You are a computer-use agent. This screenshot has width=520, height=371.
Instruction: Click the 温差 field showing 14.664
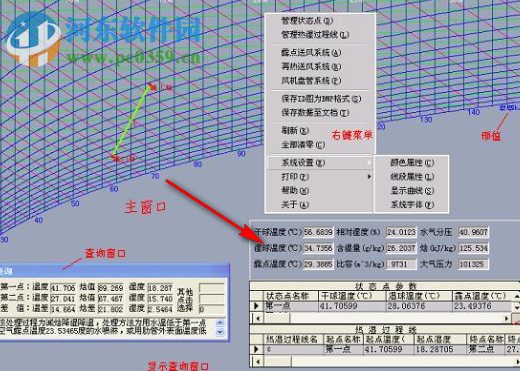[63, 309]
